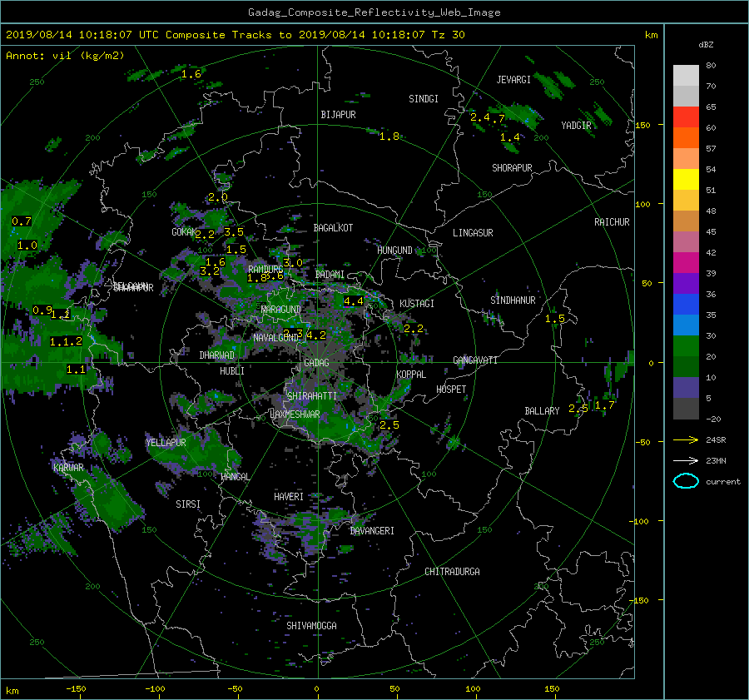
Task: Click the BALLARY city label
Action: (542, 411)
